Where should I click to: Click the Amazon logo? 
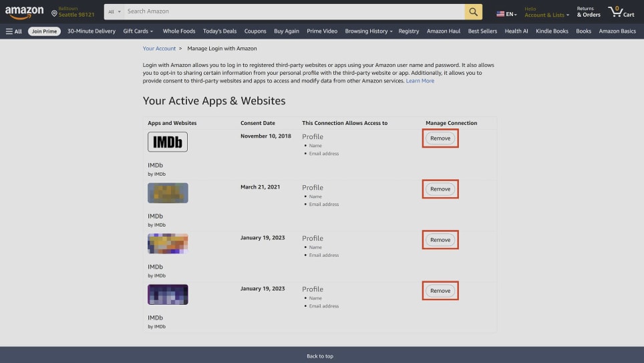(24, 12)
